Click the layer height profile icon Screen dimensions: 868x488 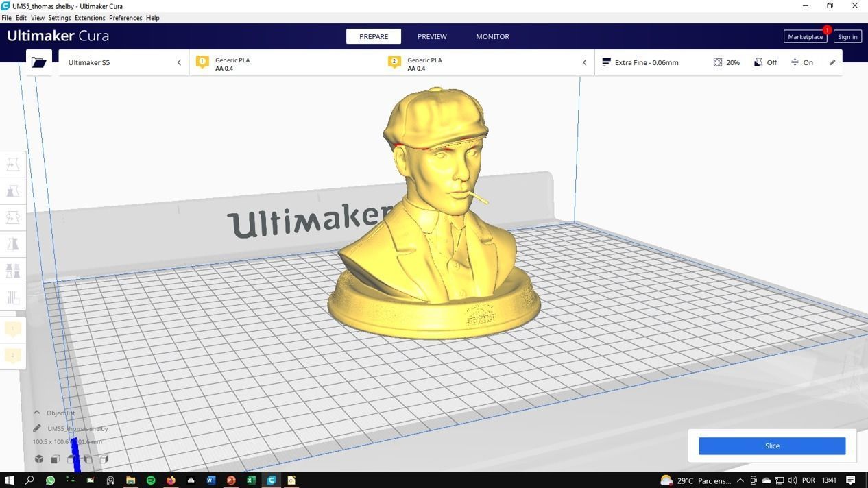pyautogui.click(x=606, y=62)
